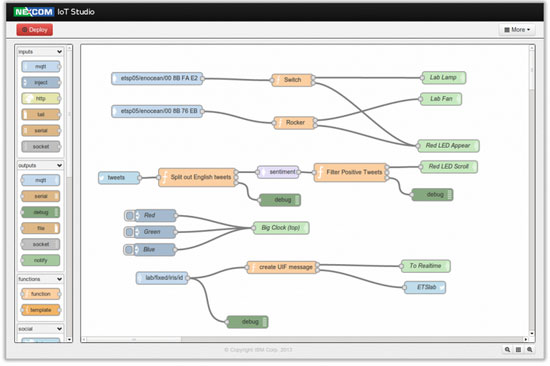Select the http input node in the palette
This screenshot has width=550, height=366.
[41, 99]
